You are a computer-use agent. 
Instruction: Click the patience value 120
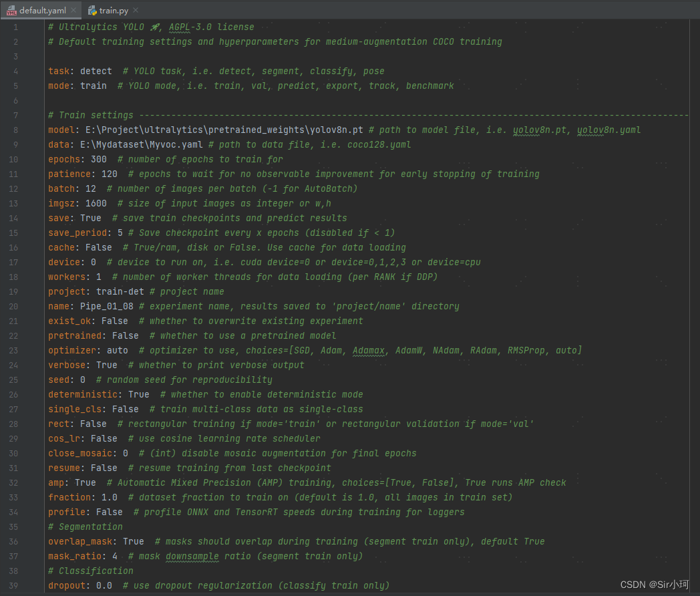[x=110, y=174]
